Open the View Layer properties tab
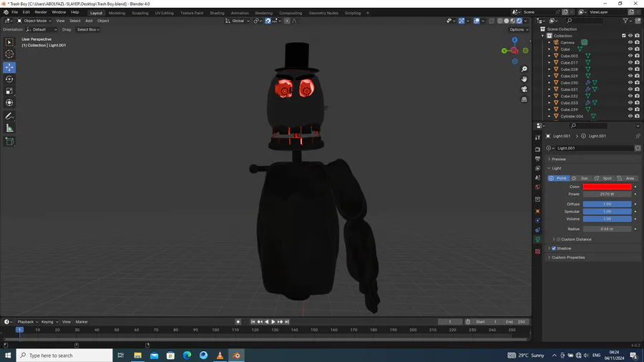Viewport: 644px width, 362px height. [x=537, y=168]
